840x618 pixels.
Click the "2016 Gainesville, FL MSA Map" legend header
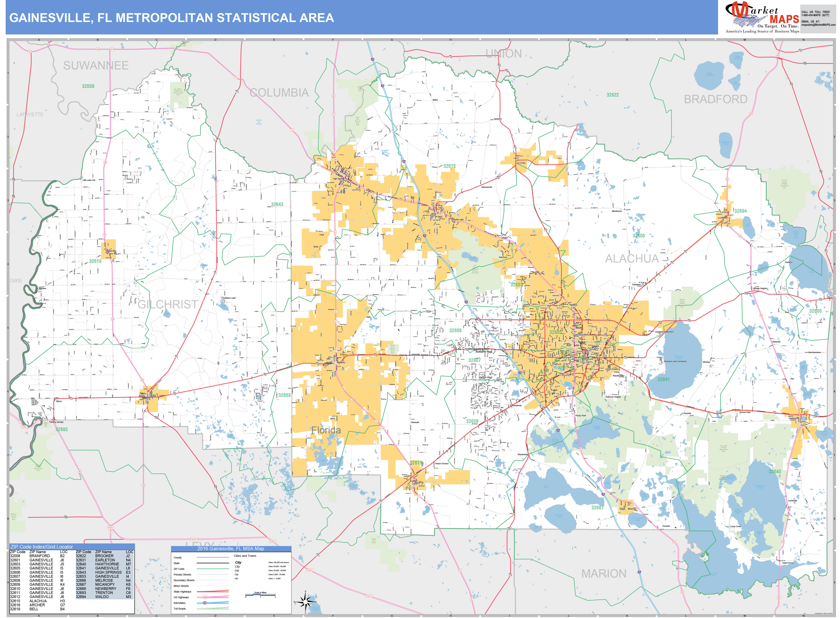(x=230, y=549)
